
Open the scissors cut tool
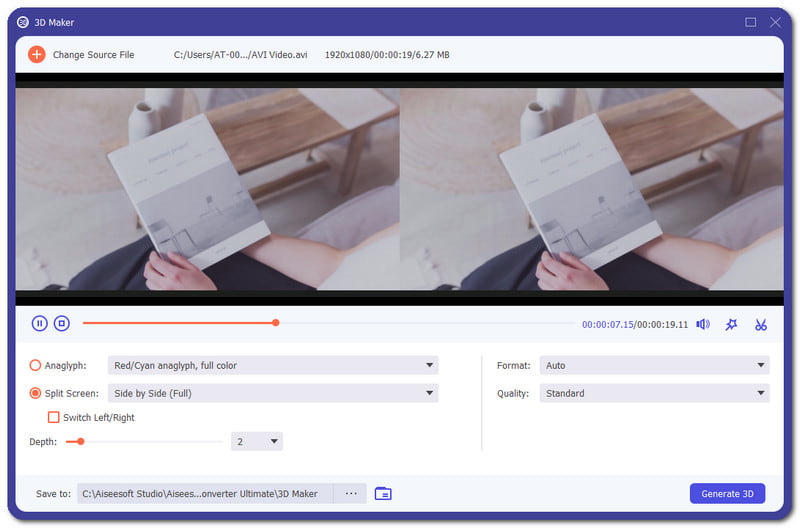pos(761,324)
